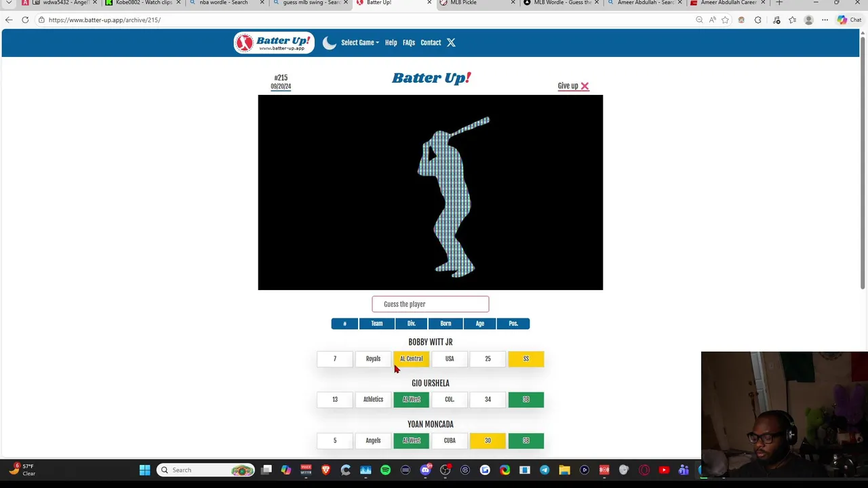Open the Copilot Chat button
The width and height of the screenshot is (868, 488).
pos(848,20)
